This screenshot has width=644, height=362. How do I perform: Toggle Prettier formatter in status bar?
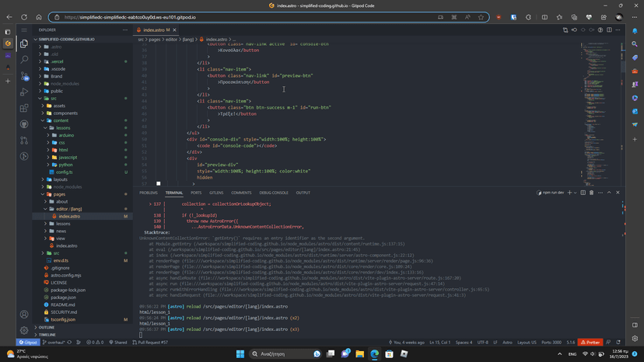590,342
